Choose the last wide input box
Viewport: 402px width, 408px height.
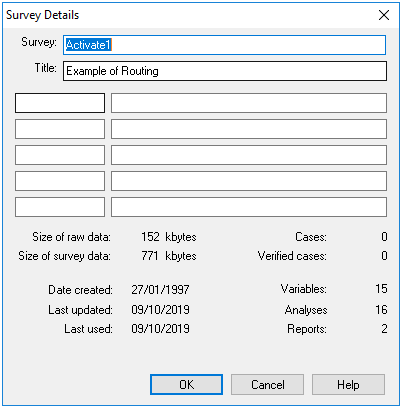pyautogui.click(x=249, y=207)
